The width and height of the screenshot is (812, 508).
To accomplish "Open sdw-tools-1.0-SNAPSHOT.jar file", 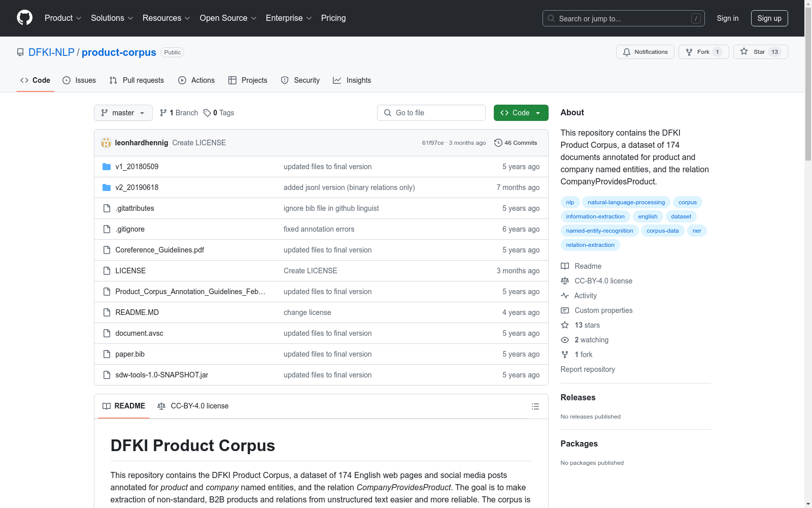I will (162, 375).
